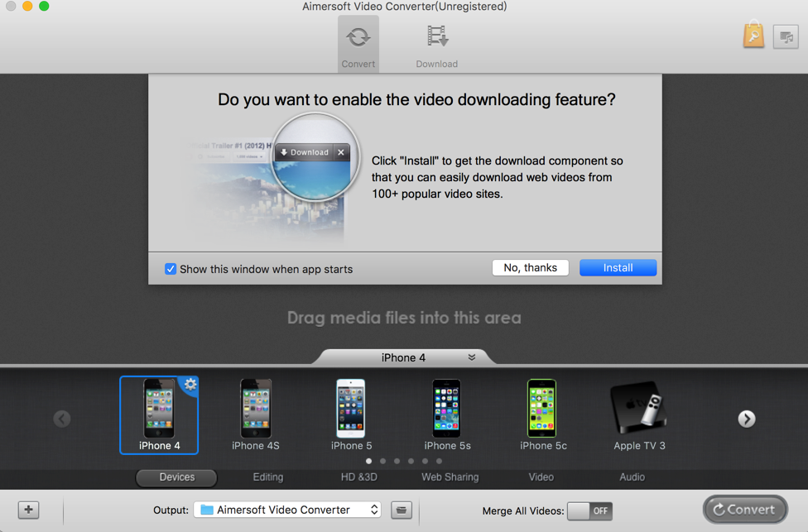Jump to third device page dot
This screenshot has height=532, width=808.
397,461
